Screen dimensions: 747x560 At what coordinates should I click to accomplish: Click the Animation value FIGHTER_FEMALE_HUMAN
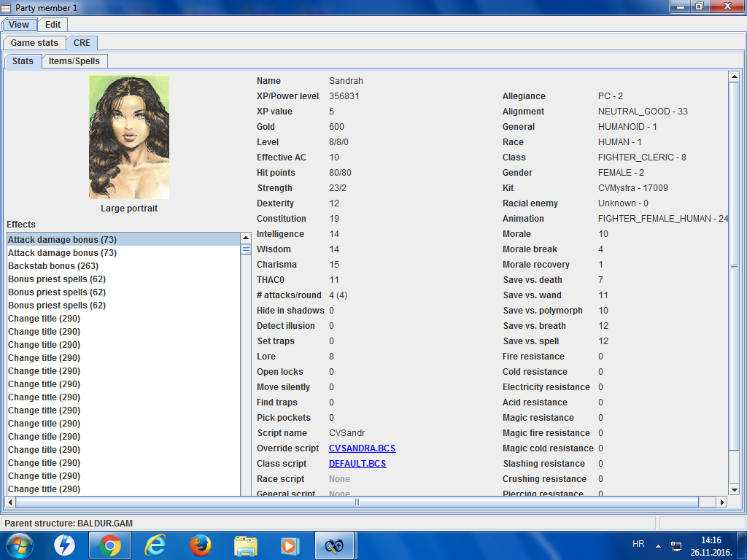coord(662,219)
